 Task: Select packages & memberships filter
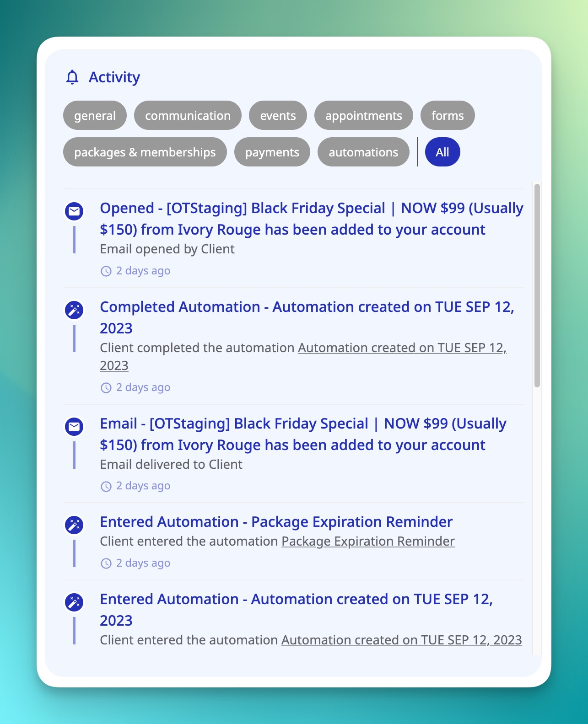[x=145, y=152]
